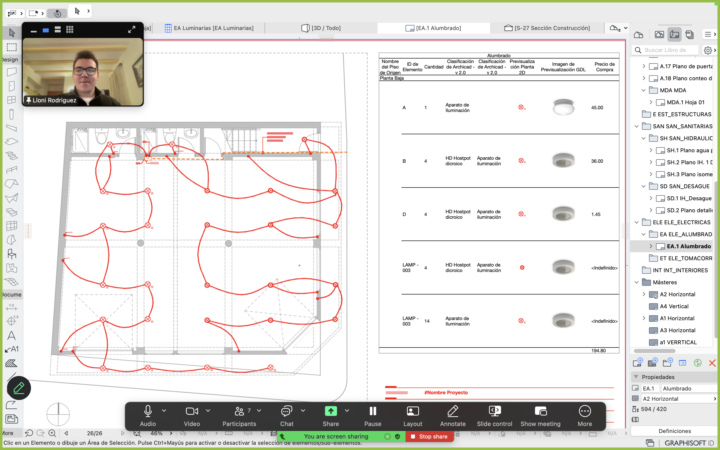Open the View Map icon in Navigator

659,34
